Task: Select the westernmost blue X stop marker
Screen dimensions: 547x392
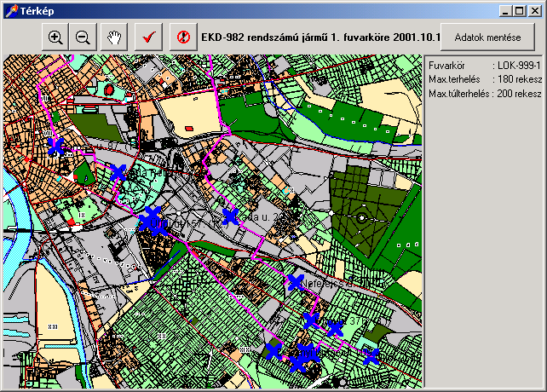Action: click(x=56, y=147)
